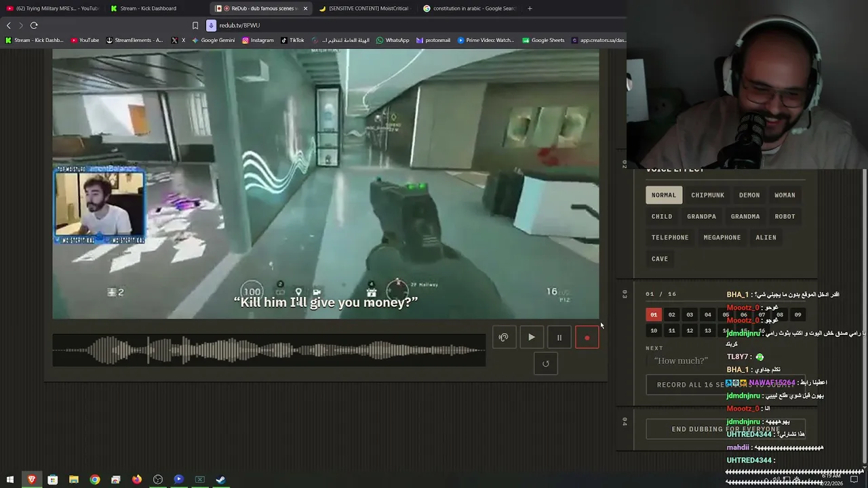Image resolution: width=868 pixels, height=488 pixels.
Task: Start recording with the red record button
Action: 587,338
